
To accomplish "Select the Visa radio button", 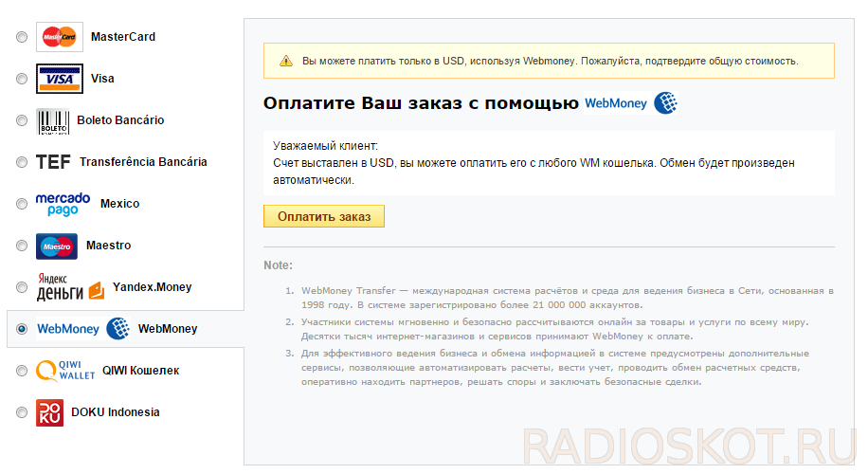I will 22,79.
